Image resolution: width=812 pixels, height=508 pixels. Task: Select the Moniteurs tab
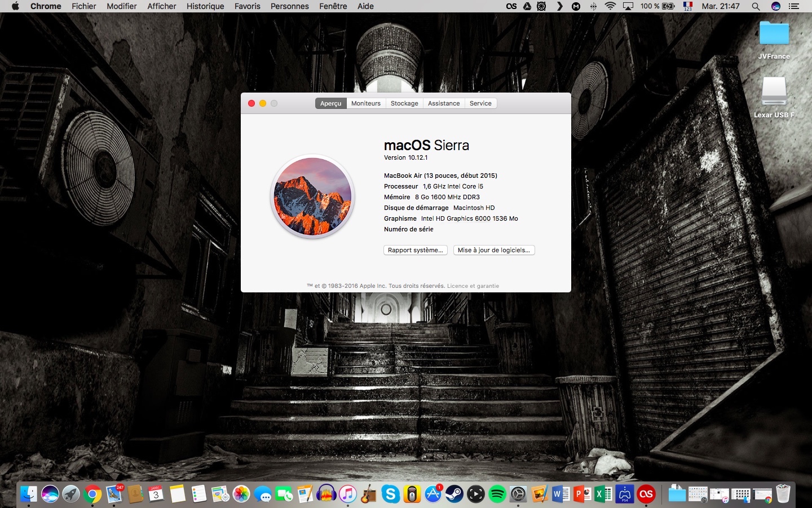click(x=365, y=103)
